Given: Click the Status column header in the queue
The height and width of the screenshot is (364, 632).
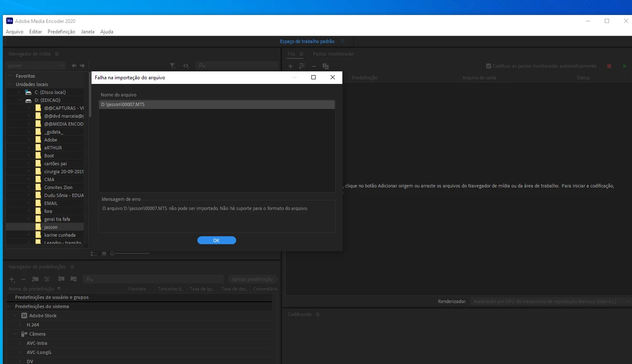Looking at the screenshot, I should point(583,78).
